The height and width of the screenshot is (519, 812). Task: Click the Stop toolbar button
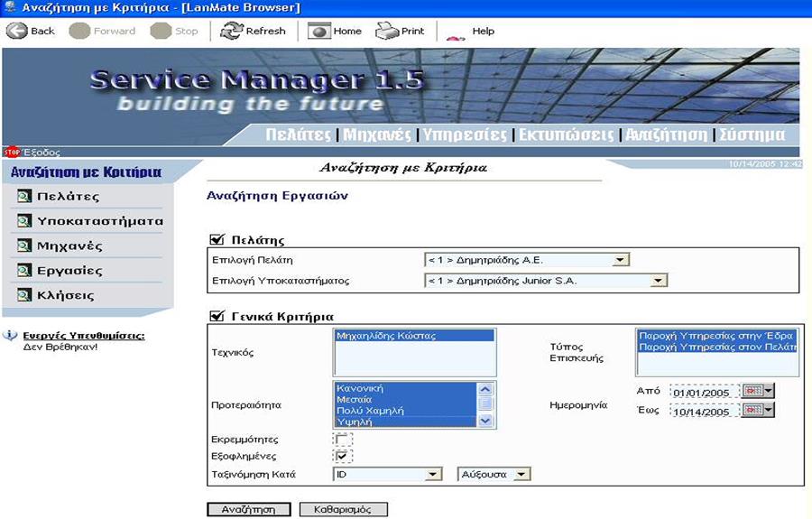click(x=174, y=31)
